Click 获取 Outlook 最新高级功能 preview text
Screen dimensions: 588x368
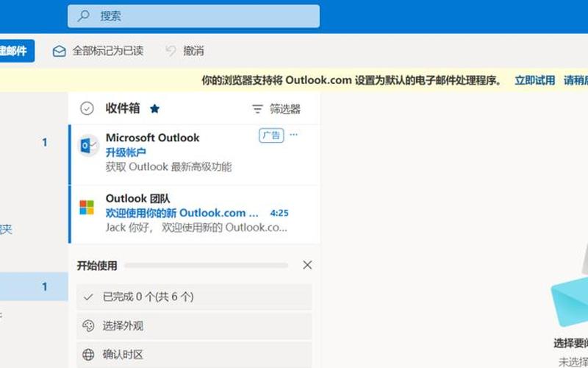tap(169, 167)
